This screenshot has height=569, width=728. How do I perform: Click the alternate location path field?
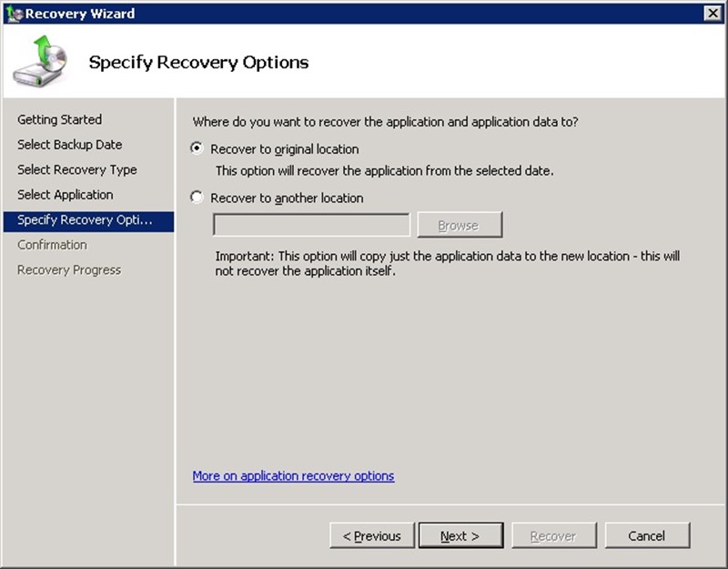tap(311, 225)
